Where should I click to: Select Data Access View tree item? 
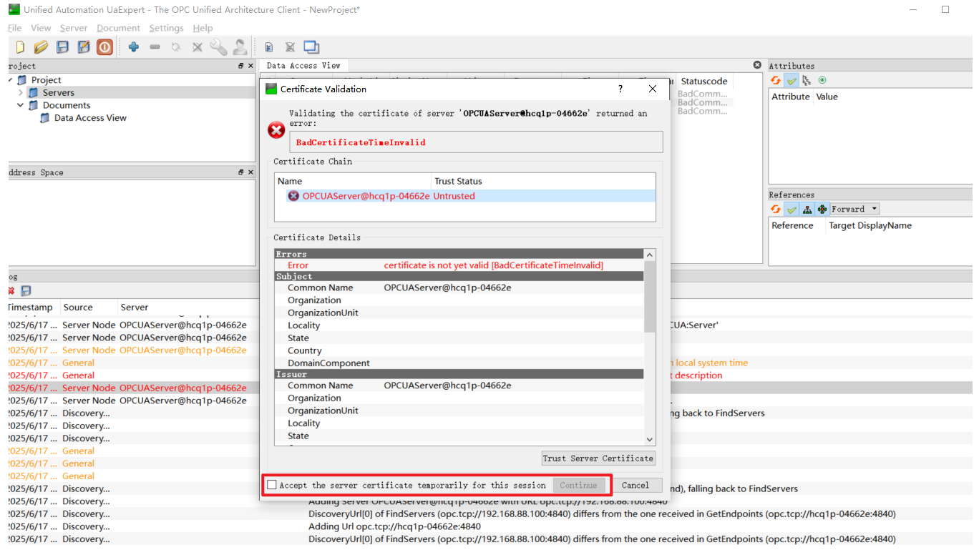click(x=90, y=118)
